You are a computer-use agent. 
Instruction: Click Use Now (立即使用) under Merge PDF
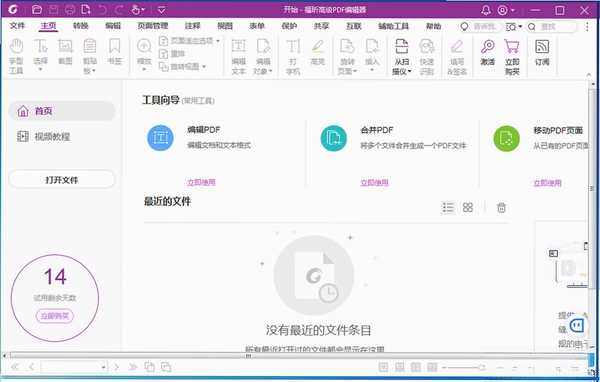(374, 183)
